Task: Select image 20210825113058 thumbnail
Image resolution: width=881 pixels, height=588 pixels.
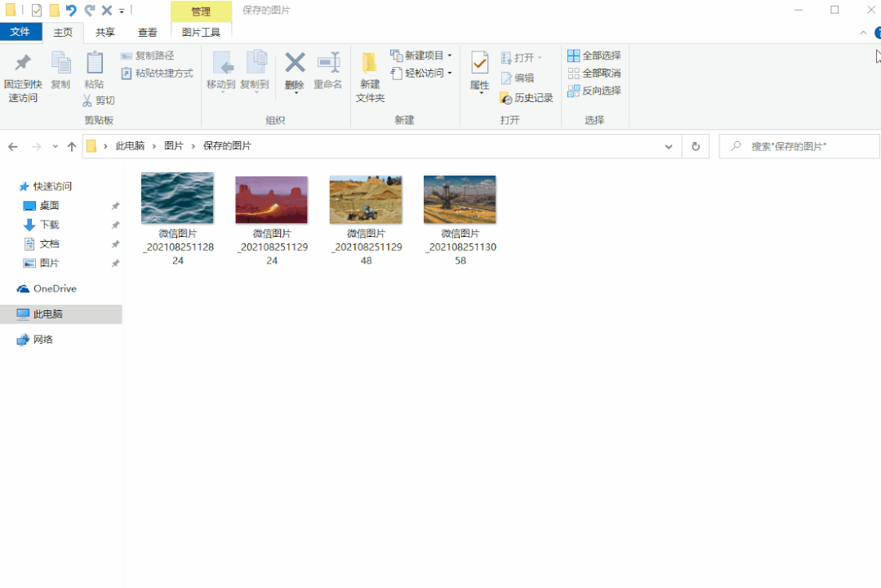Action: coord(461,199)
